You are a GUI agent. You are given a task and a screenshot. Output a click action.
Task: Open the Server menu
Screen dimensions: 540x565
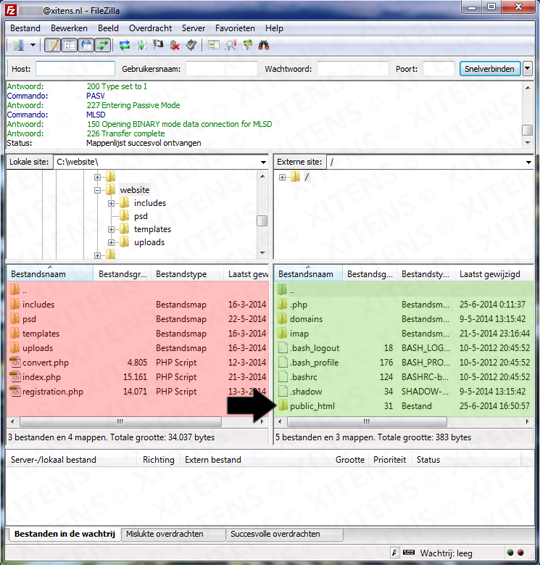[x=193, y=28]
